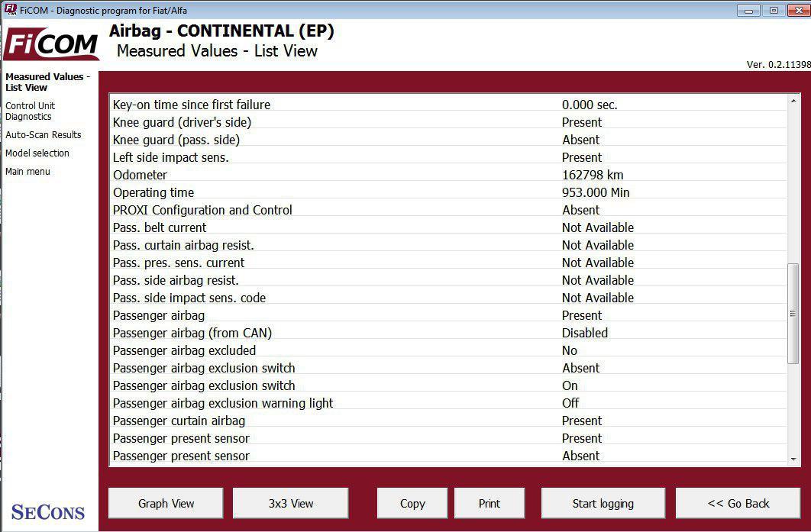Click the Disabled value

(x=585, y=333)
